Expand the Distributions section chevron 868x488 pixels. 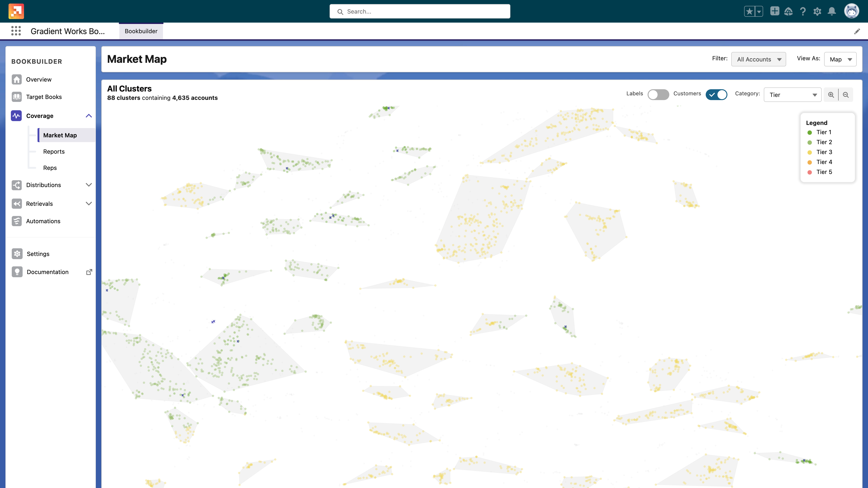pos(89,185)
